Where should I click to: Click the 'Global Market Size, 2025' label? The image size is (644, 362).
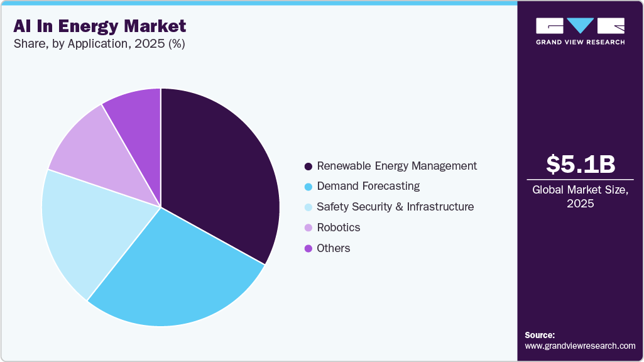(579, 196)
